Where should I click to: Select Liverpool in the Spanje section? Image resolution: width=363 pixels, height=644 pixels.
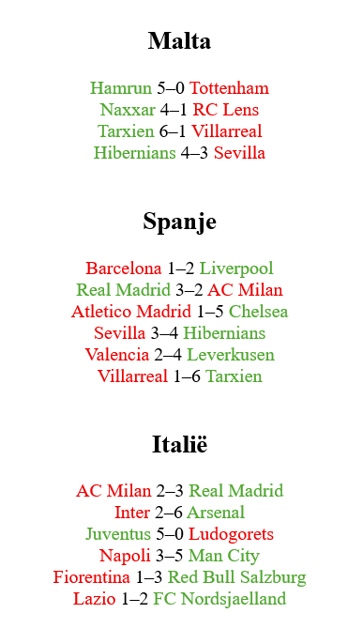pyautogui.click(x=236, y=268)
